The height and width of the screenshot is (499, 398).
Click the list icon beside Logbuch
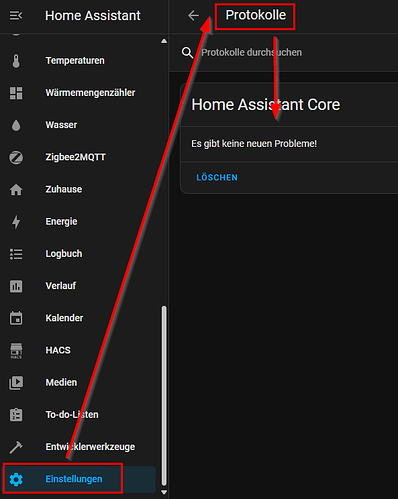click(x=16, y=254)
